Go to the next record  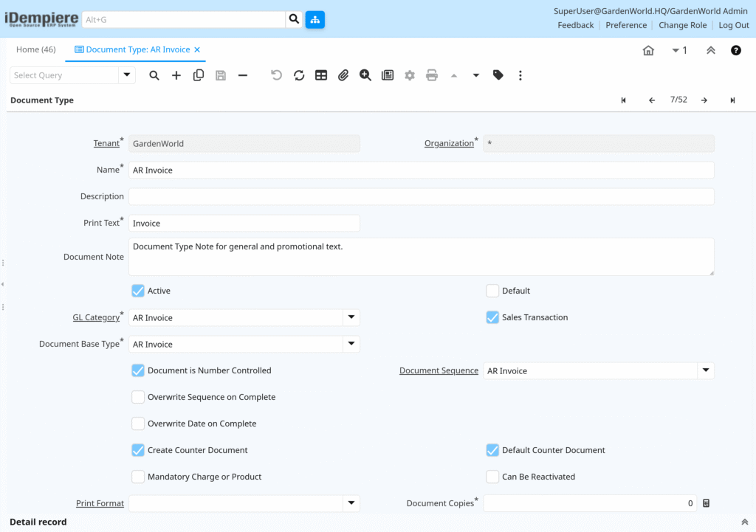704,100
